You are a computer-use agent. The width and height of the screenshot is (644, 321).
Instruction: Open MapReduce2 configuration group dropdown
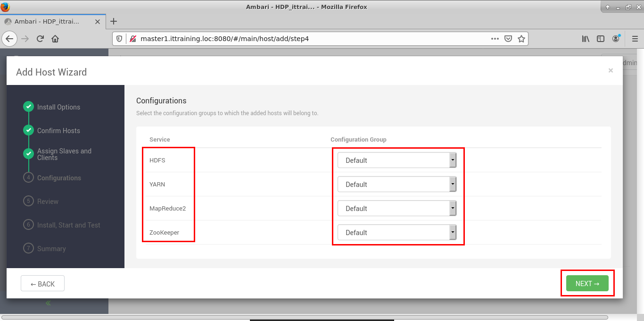pos(396,209)
